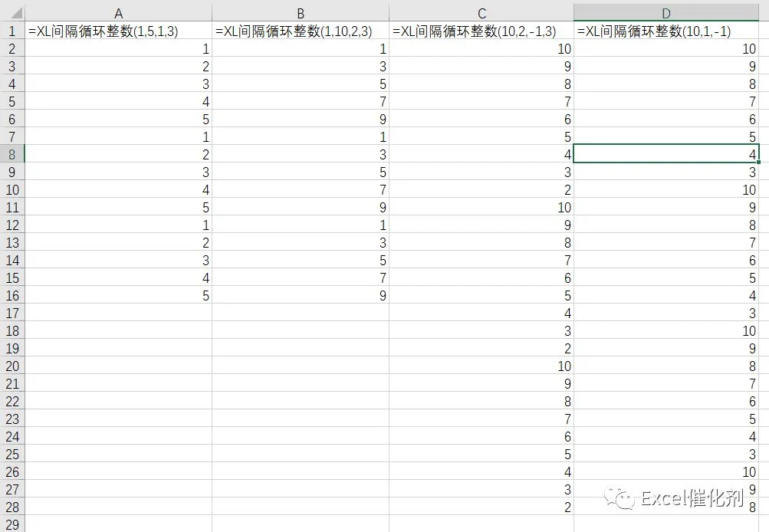Select column C header
Viewport: 769px width, 532px height.
(x=481, y=13)
